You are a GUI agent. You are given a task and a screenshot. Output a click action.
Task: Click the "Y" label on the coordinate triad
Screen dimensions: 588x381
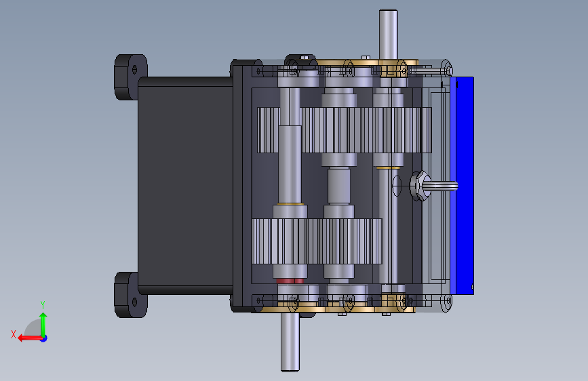click(43, 304)
